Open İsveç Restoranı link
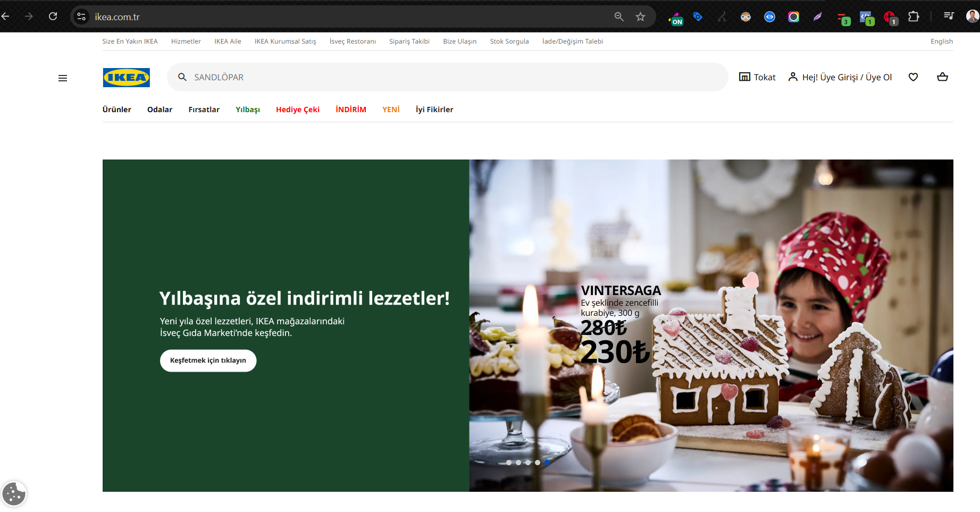980x512 pixels. (353, 41)
